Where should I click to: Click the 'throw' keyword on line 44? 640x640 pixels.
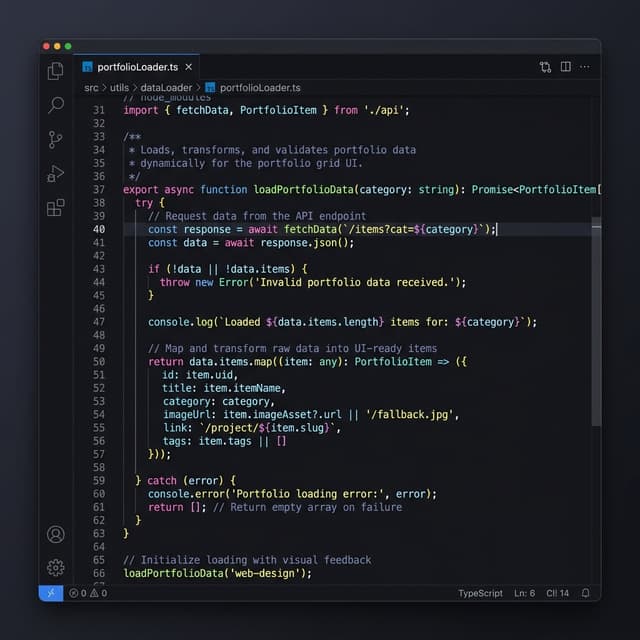(175, 282)
